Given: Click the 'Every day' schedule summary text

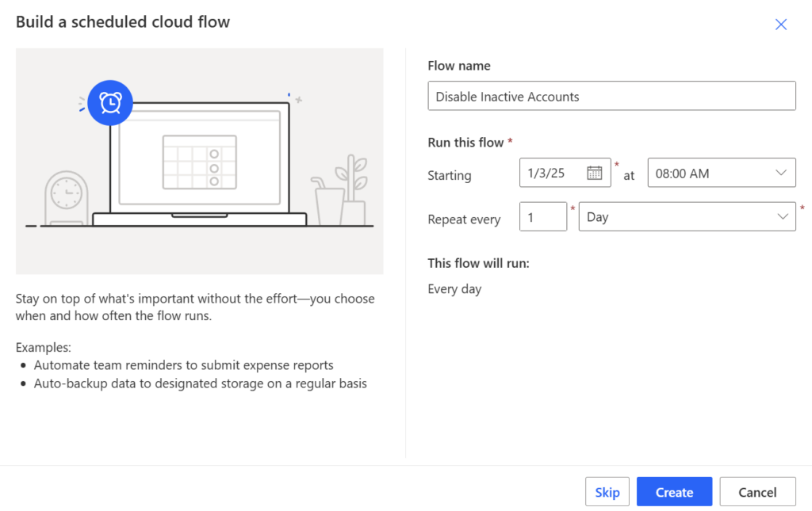Looking at the screenshot, I should 454,289.
